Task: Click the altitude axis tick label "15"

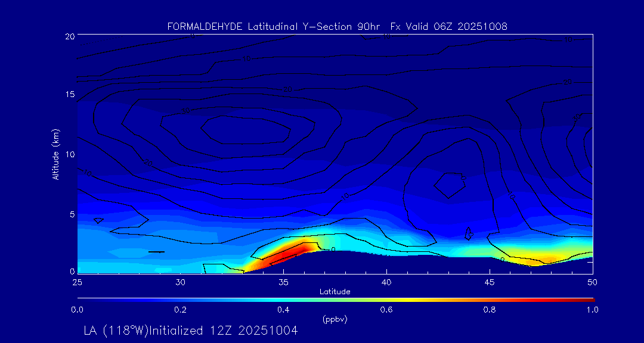Action: tap(69, 94)
